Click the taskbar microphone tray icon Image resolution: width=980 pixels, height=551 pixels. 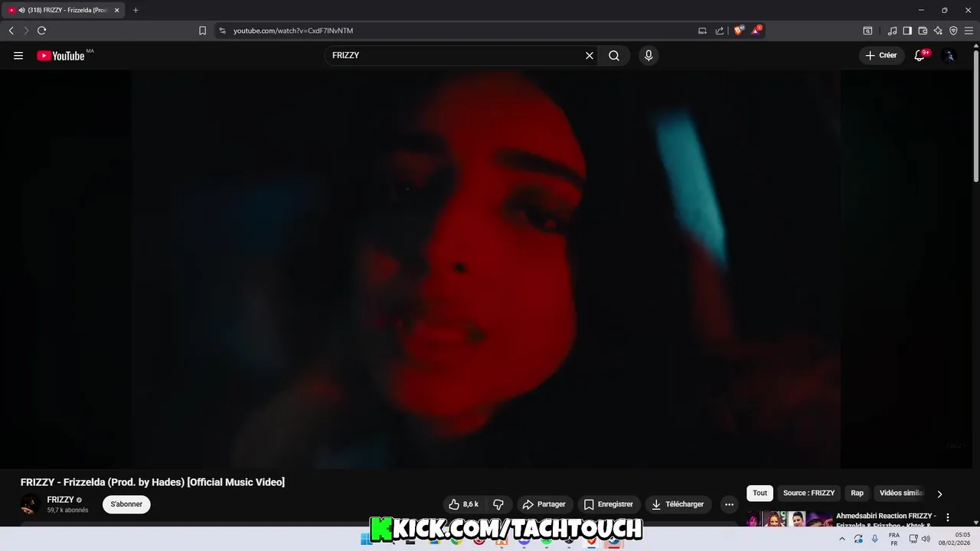click(875, 539)
